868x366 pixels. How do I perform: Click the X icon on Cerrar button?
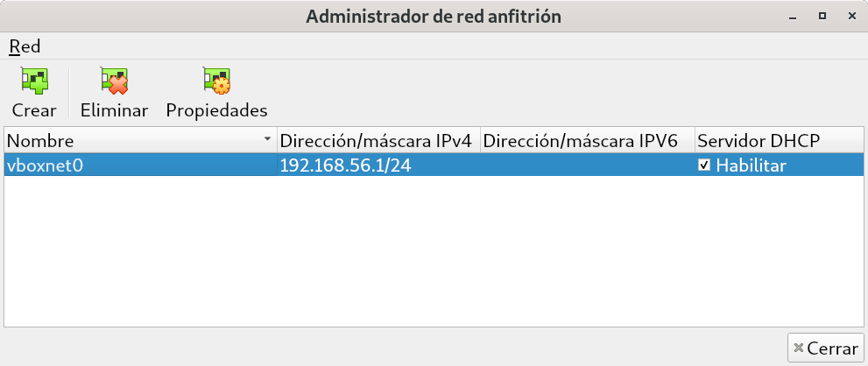[798, 348]
